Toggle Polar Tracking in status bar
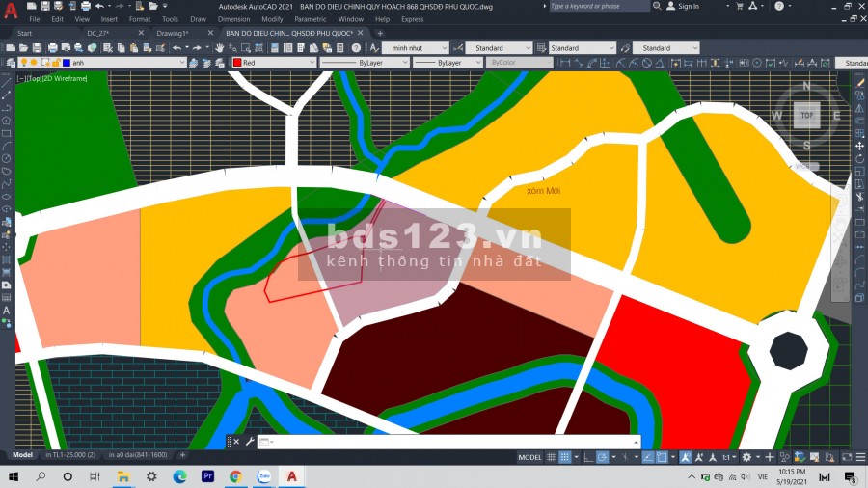The image size is (868, 488). tap(602, 457)
